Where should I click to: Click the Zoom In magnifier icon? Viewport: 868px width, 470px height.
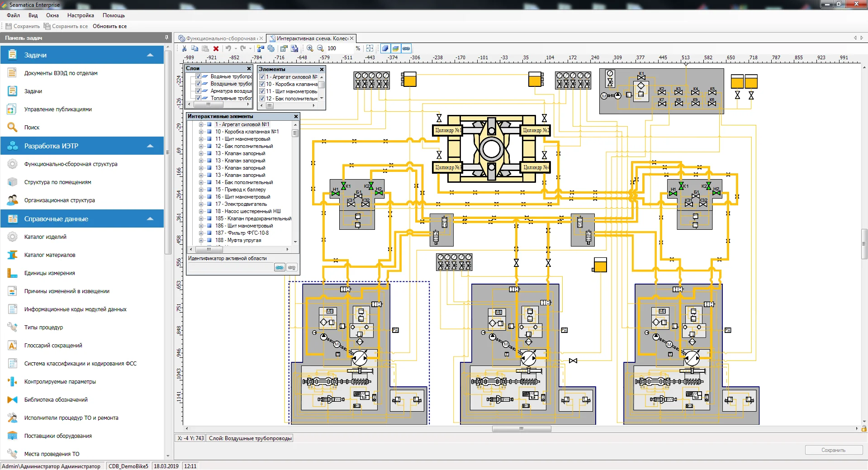pyautogui.click(x=310, y=48)
